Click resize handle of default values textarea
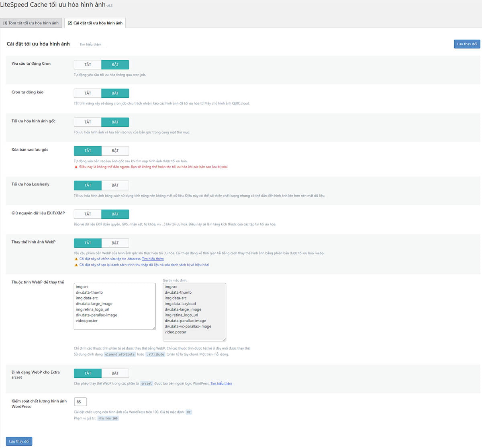This screenshot has width=482, height=448. tap(224, 339)
